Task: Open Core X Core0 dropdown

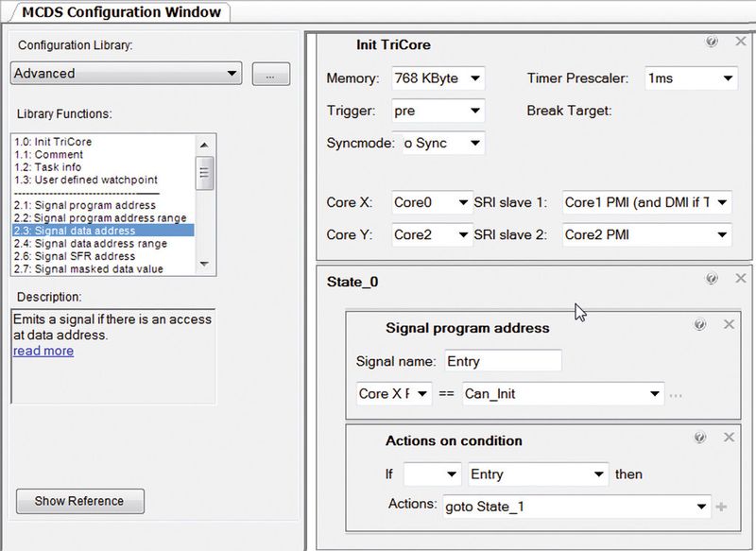Action: [x=432, y=202]
